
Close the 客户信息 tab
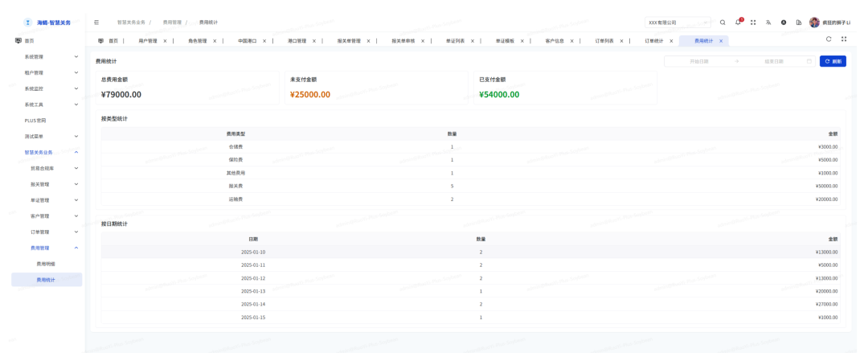[x=571, y=41]
